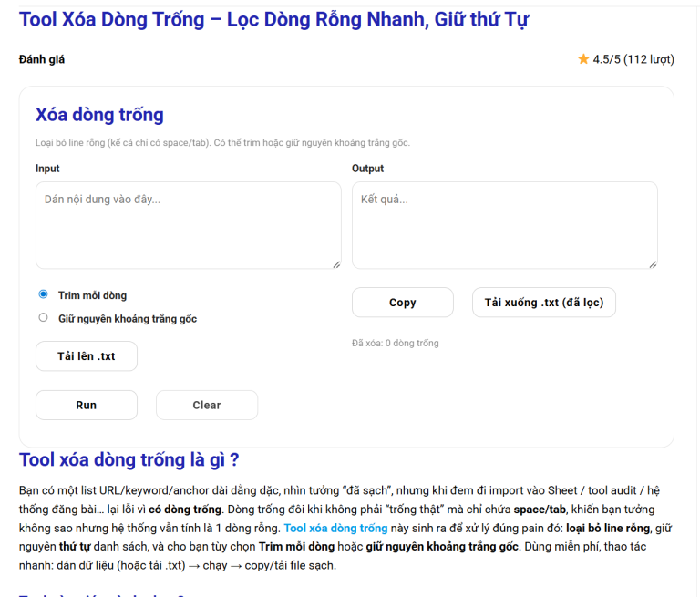Grab the Input textarea resize handle

pyautogui.click(x=336, y=264)
